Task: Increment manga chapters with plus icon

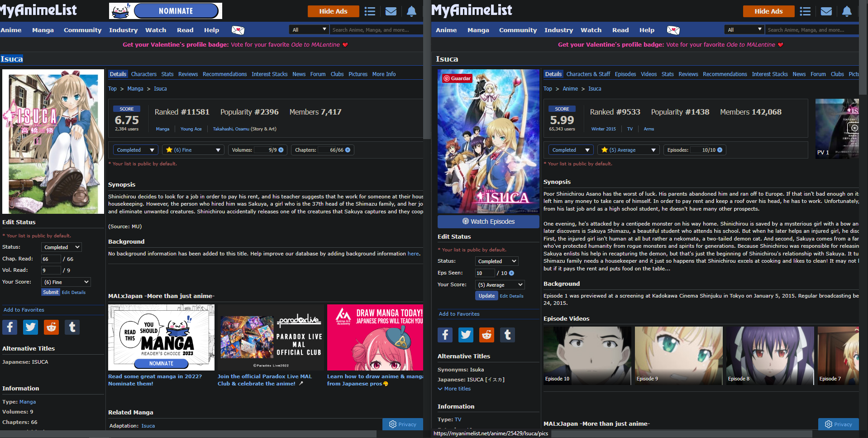Action: 348,150
